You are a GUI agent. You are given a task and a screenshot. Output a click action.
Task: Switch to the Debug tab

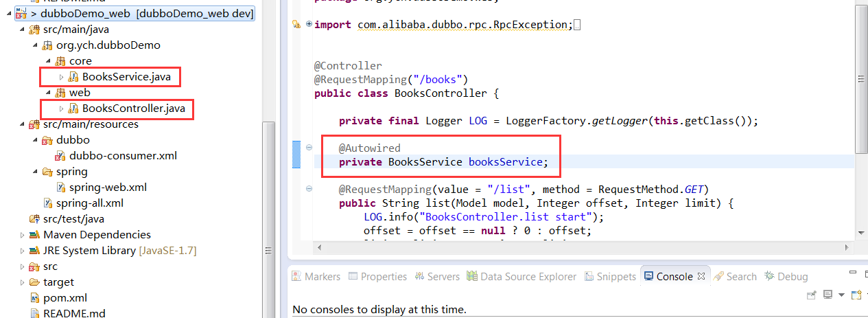pyautogui.click(x=786, y=276)
